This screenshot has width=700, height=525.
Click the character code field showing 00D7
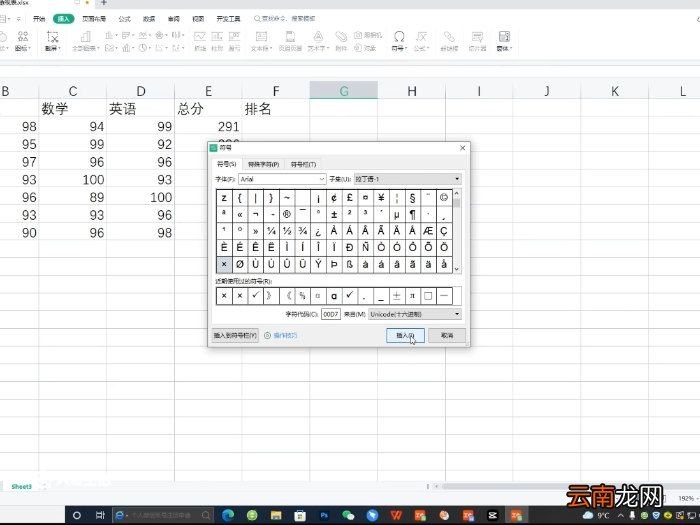(x=330, y=314)
